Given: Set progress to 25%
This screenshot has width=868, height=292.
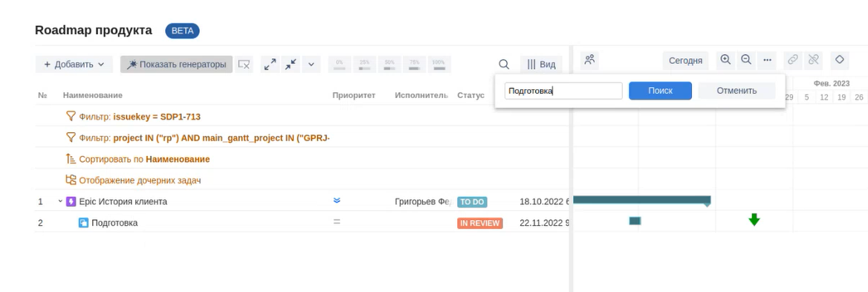Looking at the screenshot, I should point(365,65).
